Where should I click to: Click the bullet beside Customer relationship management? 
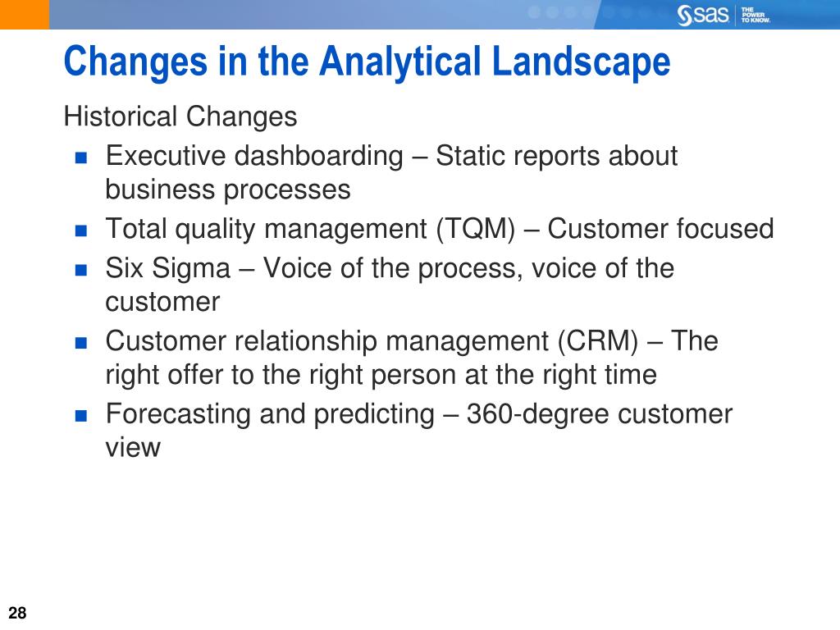(x=81, y=343)
